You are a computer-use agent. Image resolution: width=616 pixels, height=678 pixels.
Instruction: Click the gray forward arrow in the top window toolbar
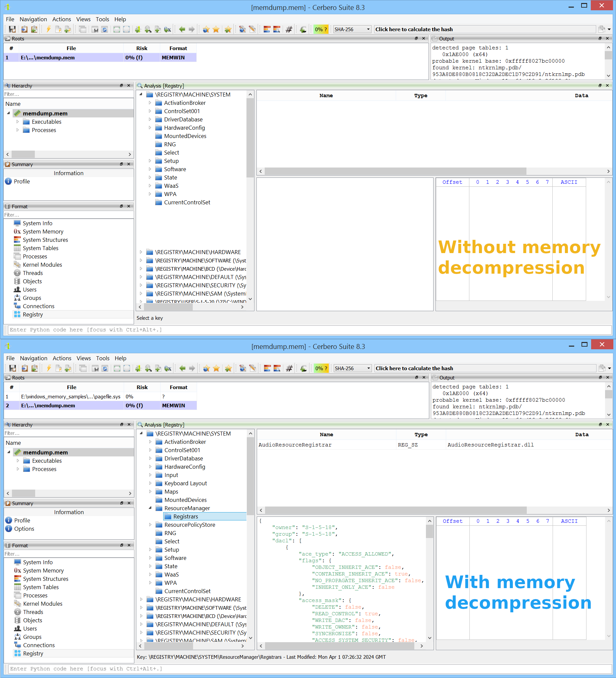(192, 29)
